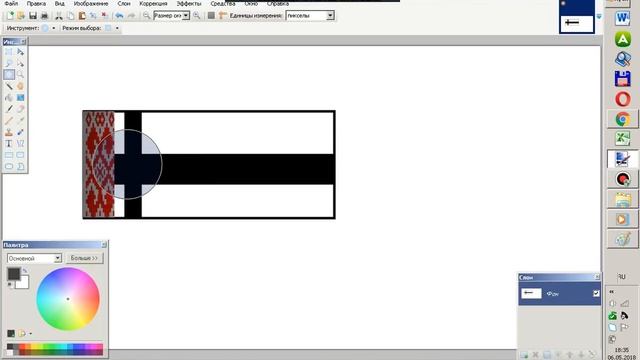
Task: Click the Cut scissors icon
Action: [59, 16]
